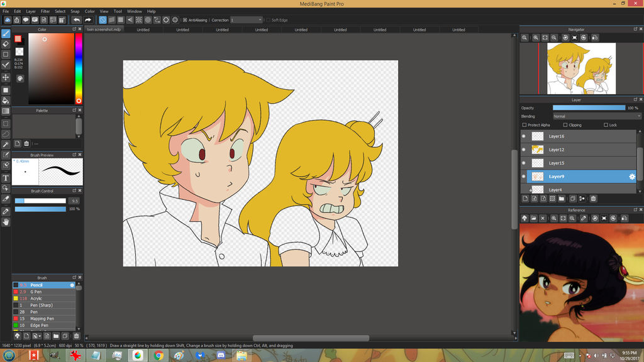
Task: Open image file in Reference panel
Action: [x=533, y=218]
